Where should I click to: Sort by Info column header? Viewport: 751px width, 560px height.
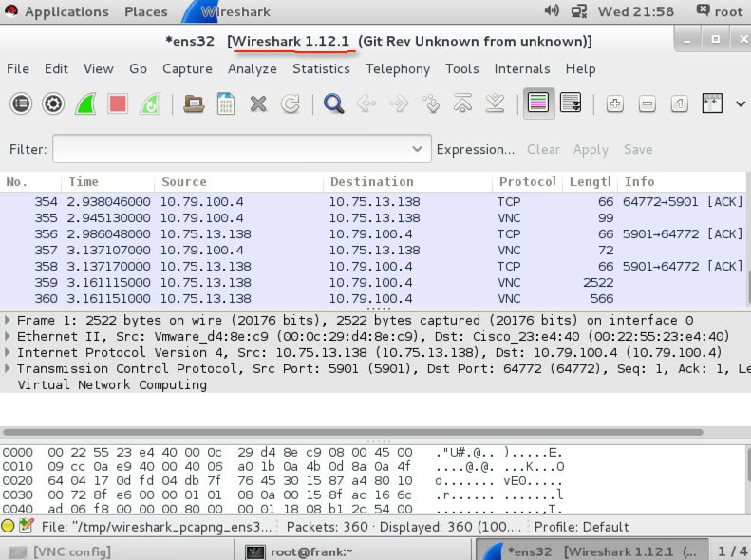coord(682,182)
